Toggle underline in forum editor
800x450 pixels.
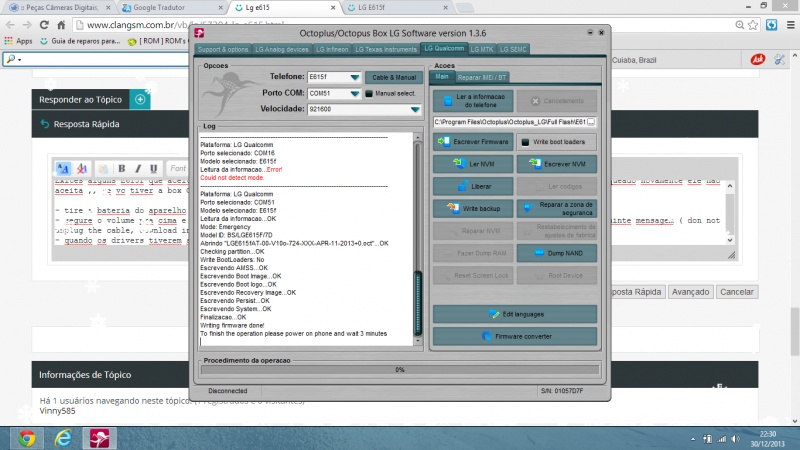point(154,168)
